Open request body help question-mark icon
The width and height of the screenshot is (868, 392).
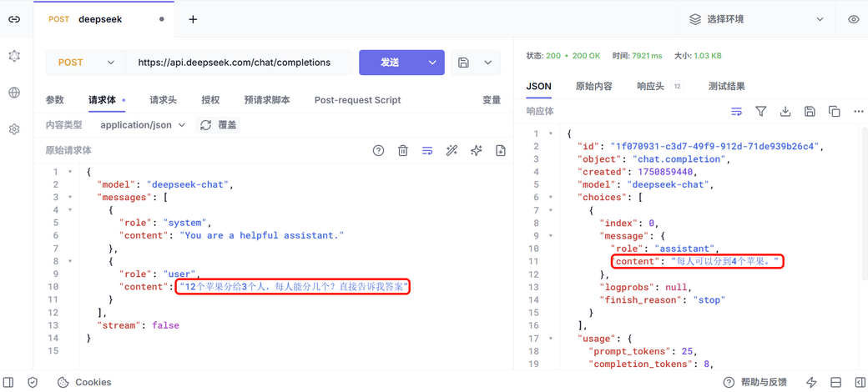(379, 150)
